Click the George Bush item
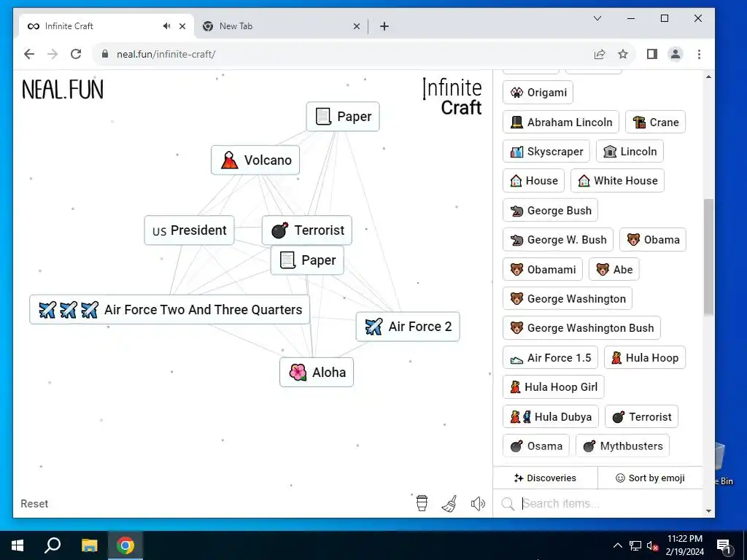The image size is (747, 560). click(x=550, y=211)
